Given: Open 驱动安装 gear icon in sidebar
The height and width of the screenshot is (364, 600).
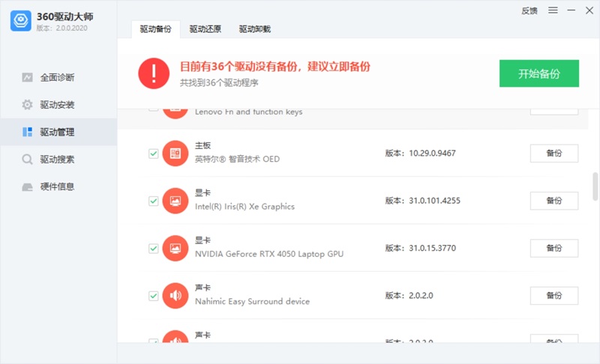Looking at the screenshot, I should coord(28,105).
